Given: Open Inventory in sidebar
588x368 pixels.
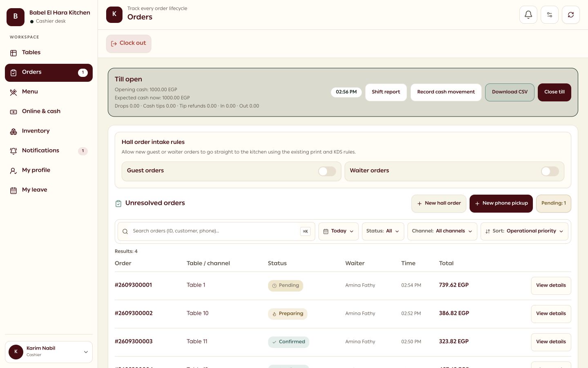Looking at the screenshot, I should [49, 131].
